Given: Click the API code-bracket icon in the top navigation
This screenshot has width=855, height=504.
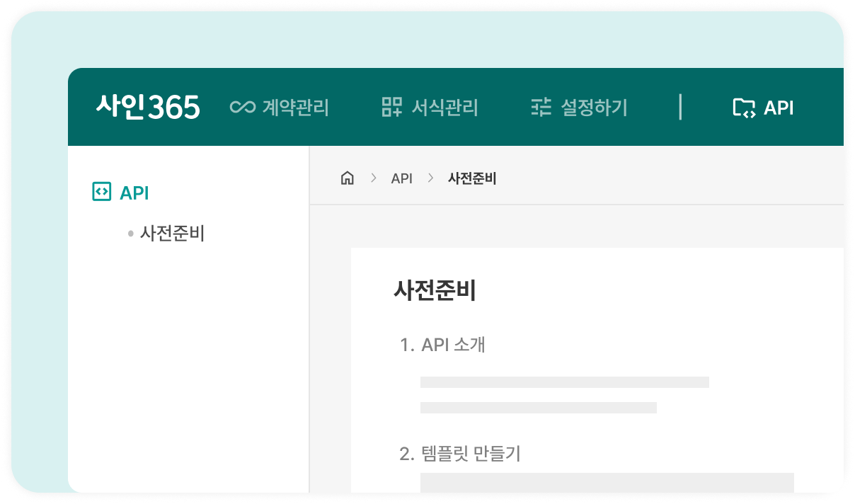Looking at the screenshot, I should pos(743,107).
